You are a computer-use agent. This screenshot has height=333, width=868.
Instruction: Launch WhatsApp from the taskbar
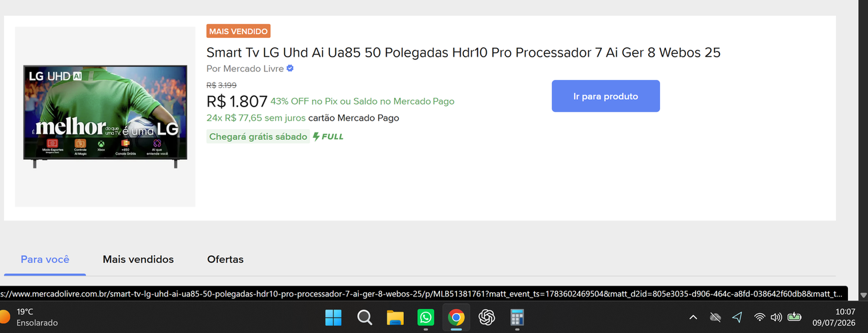pos(426,318)
